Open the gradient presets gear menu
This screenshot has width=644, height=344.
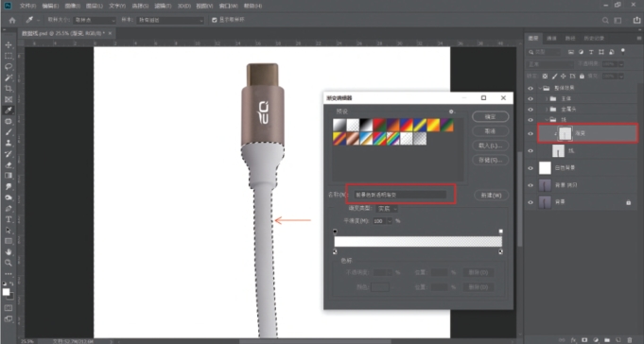point(452,112)
